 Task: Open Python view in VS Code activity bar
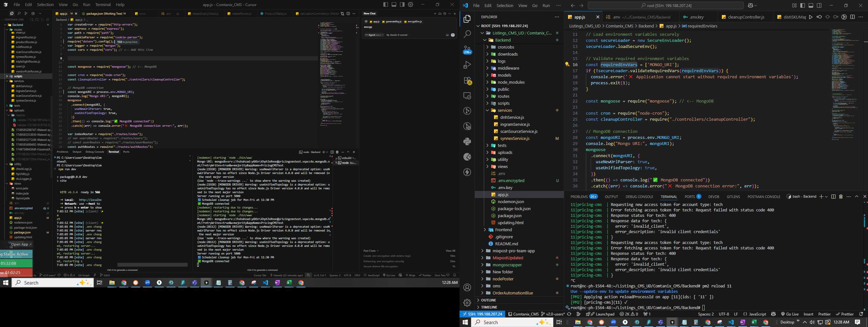[467, 141]
